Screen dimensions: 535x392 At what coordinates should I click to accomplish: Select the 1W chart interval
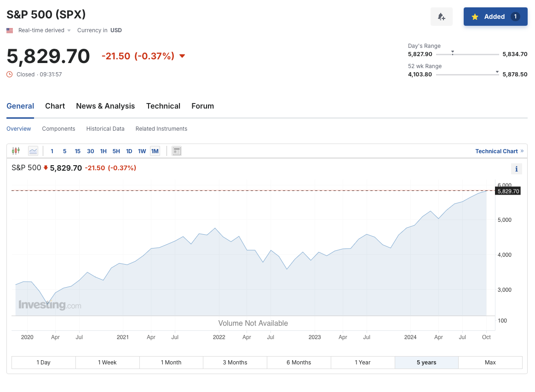(x=142, y=151)
